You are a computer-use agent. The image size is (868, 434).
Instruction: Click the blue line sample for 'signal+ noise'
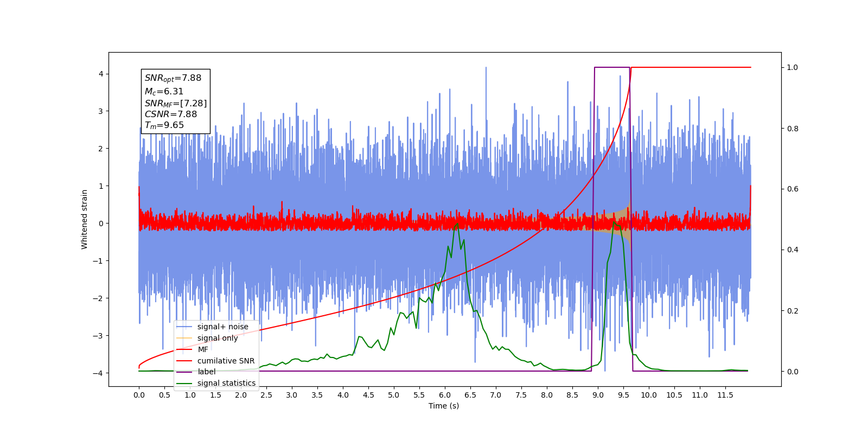coord(184,327)
